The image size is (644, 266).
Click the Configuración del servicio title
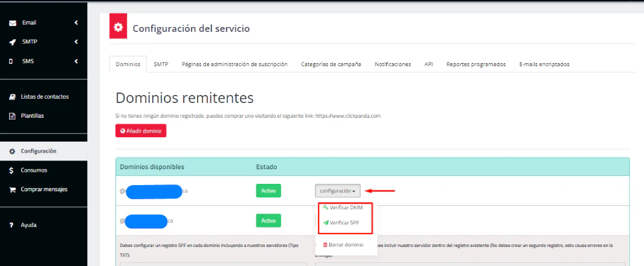point(191,29)
